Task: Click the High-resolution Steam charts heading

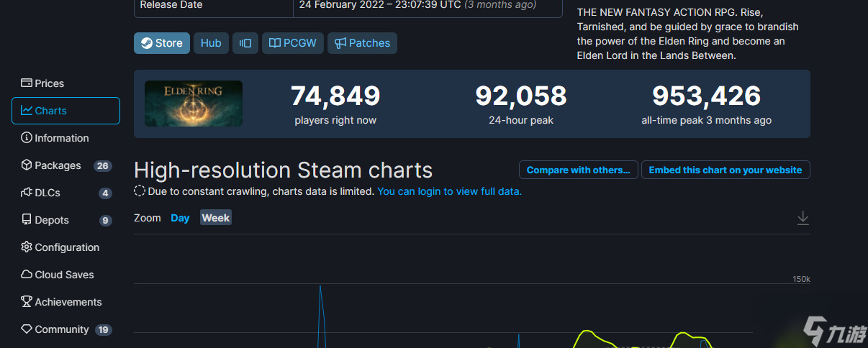Action: point(284,170)
